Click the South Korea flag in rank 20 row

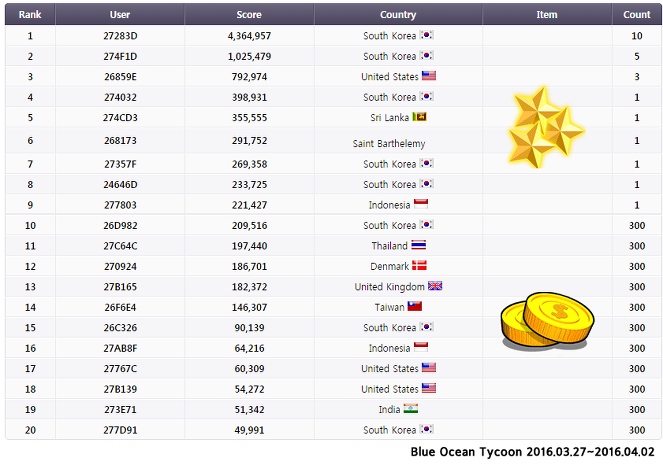point(427,429)
